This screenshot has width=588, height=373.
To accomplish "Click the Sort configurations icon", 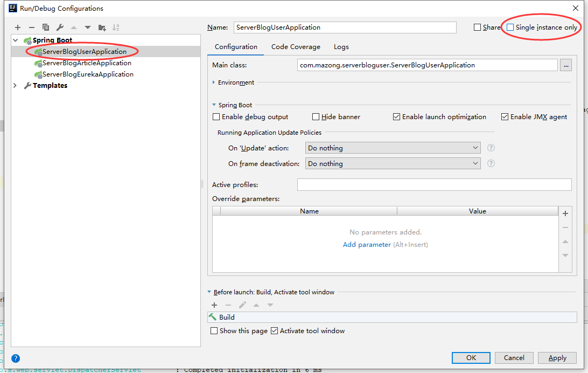I will point(116,27).
